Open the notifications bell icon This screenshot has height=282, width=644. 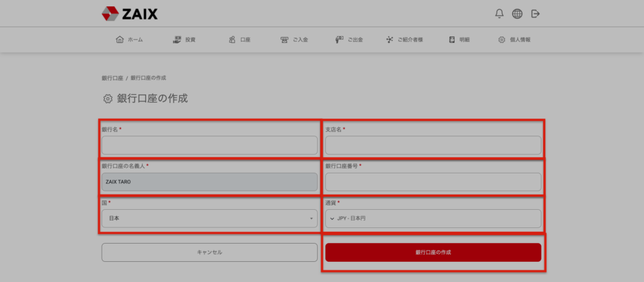tap(499, 13)
